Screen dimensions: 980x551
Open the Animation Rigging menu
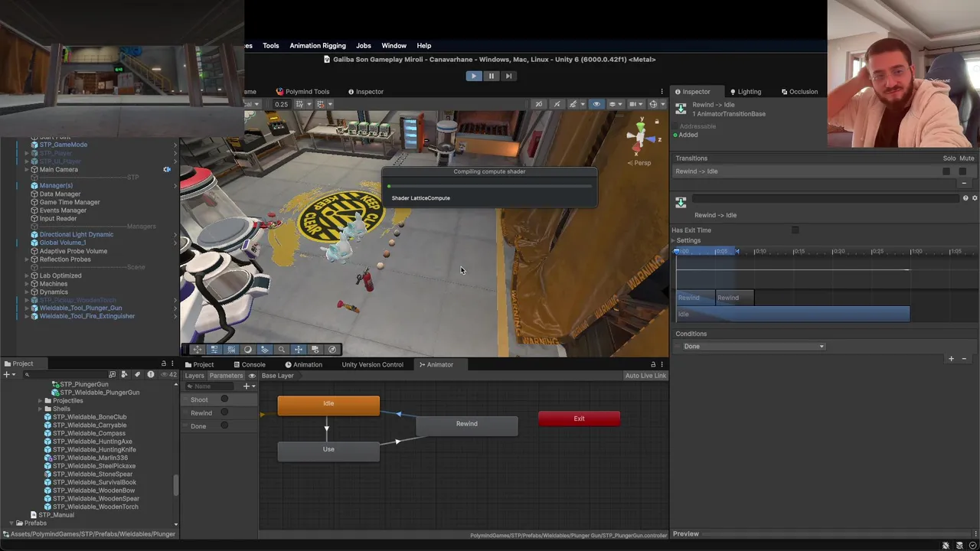318,46
